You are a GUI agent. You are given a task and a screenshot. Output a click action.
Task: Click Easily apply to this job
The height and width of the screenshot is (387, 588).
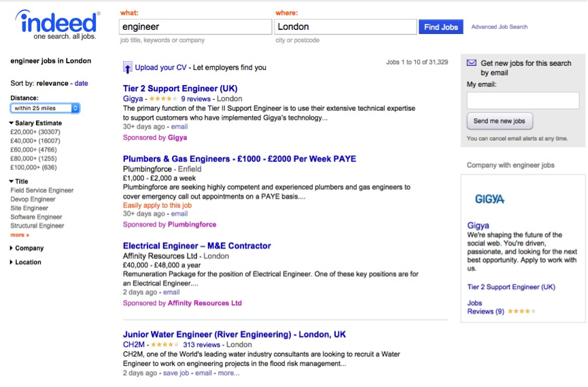click(157, 205)
